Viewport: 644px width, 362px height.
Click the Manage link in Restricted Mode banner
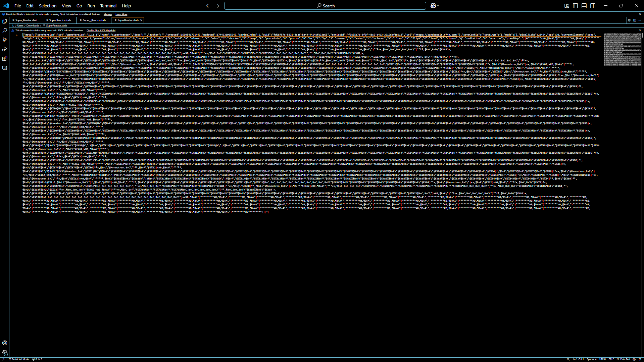[108, 14]
